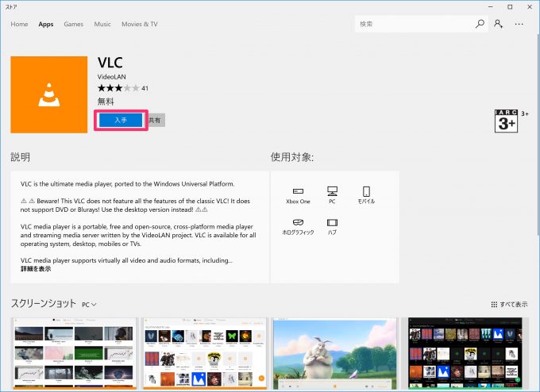Expand description with 詳細を表示

point(36,269)
